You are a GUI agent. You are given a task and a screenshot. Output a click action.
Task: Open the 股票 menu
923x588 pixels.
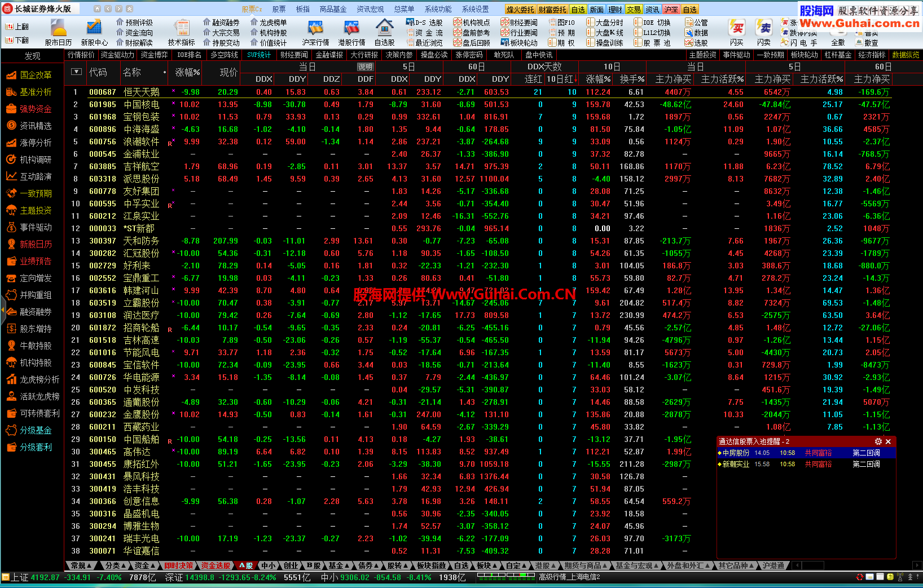pyautogui.click(x=279, y=9)
